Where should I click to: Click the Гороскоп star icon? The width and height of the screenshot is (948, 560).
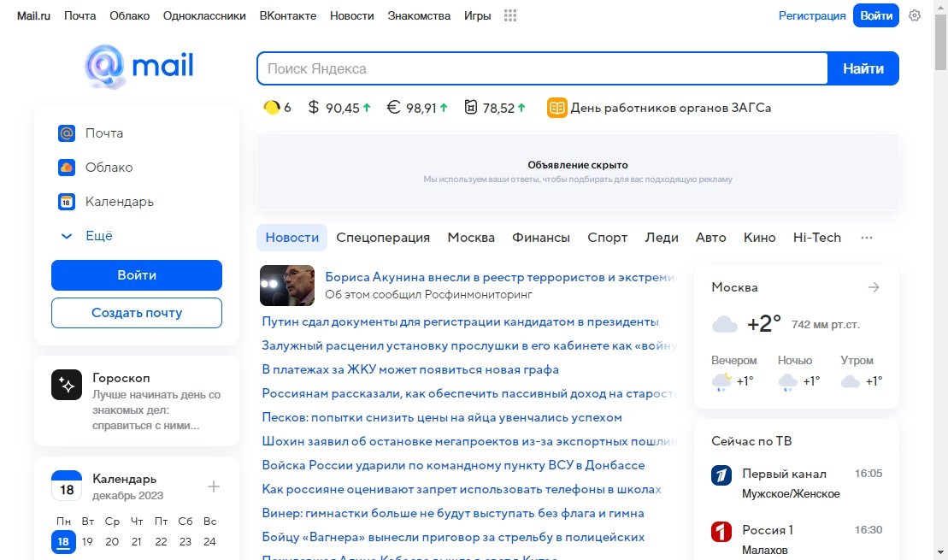coord(67,385)
